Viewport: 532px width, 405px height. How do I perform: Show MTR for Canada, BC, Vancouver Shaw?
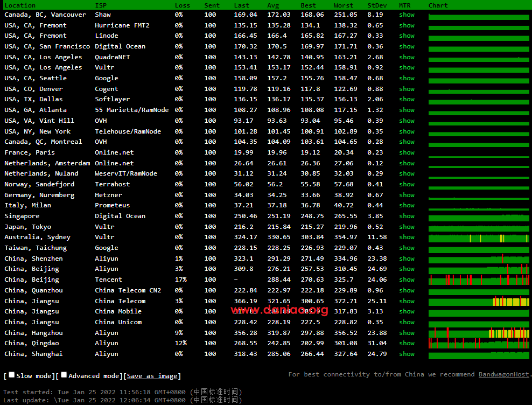[x=407, y=15]
